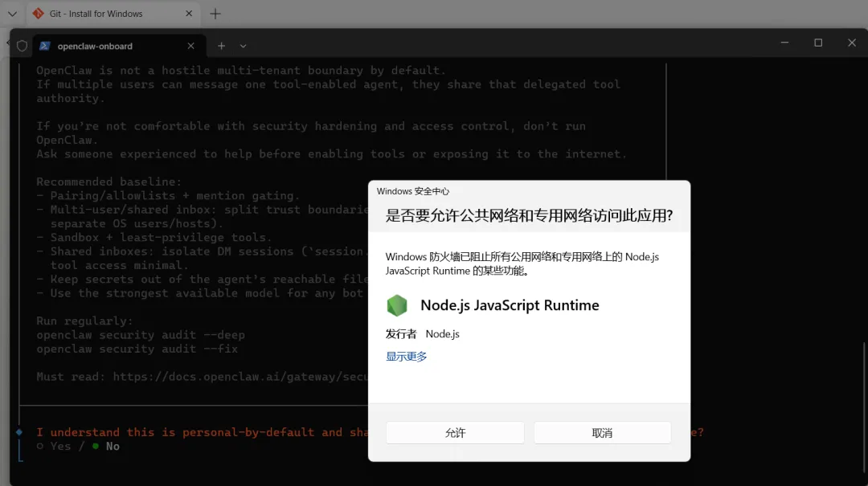Click the Git diamond logo in browser tab
868x486 pixels.
tap(39, 14)
